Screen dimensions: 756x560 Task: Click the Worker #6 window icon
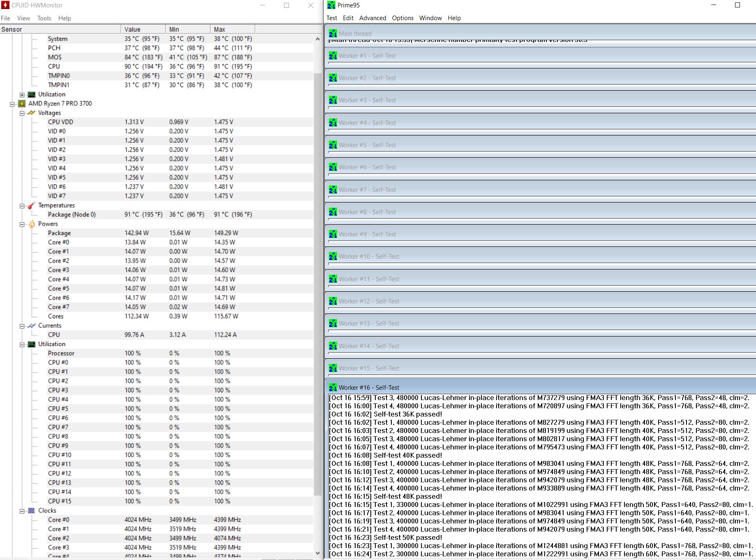(x=333, y=167)
